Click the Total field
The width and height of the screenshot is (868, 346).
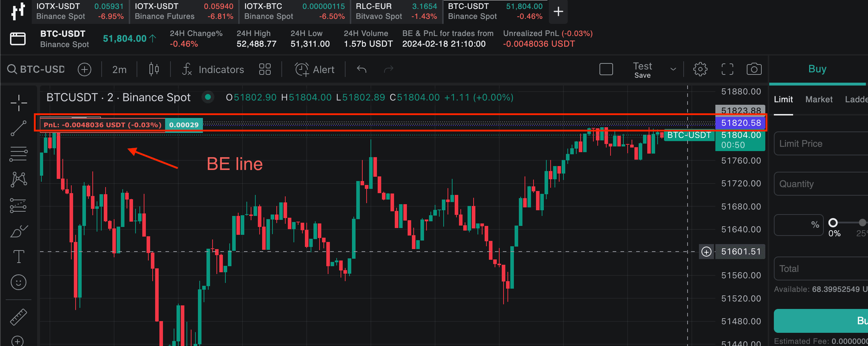[821, 269]
